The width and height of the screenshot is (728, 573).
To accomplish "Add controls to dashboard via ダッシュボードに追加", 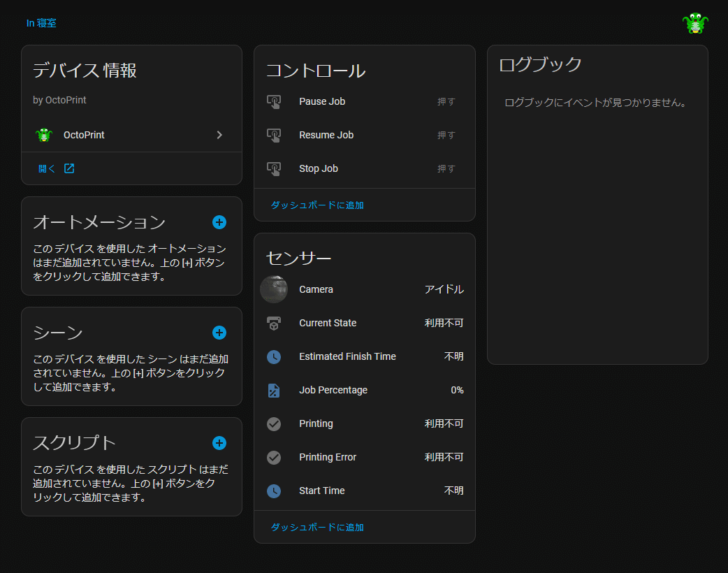I will tap(317, 205).
